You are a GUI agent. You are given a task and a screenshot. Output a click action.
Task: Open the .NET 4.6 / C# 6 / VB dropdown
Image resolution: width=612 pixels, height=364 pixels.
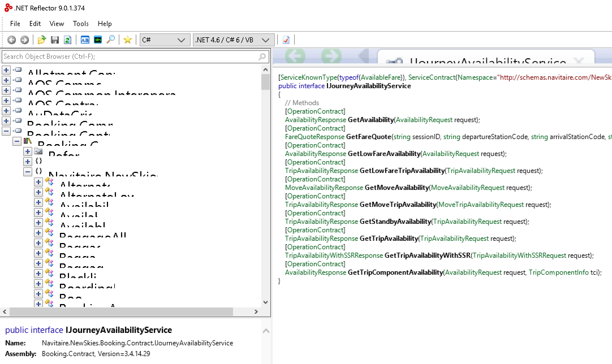click(234, 40)
